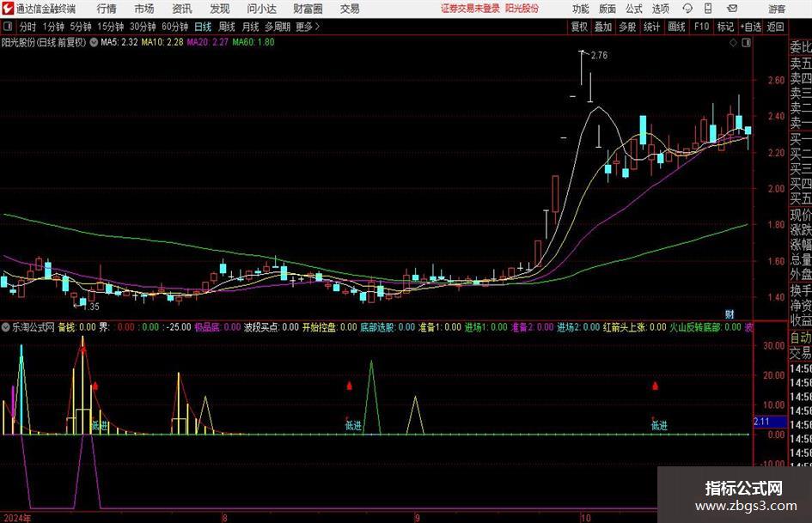Screen dimensions: 812x523
Task: Open the 发现 menu
Action: coord(220,9)
